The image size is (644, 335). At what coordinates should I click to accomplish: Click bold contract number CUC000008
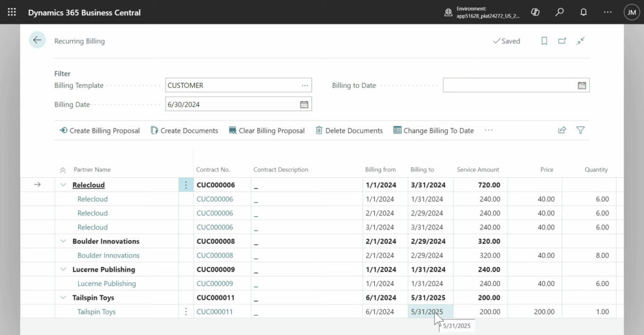(216, 241)
